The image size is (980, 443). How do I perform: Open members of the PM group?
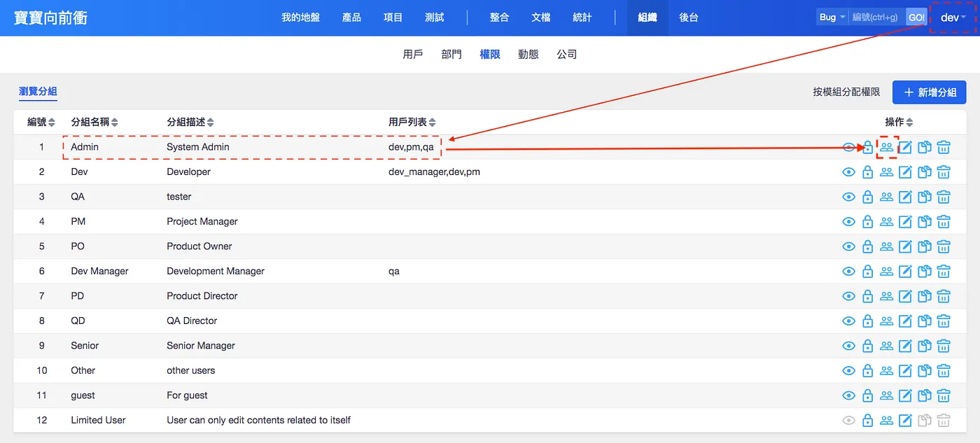886,221
